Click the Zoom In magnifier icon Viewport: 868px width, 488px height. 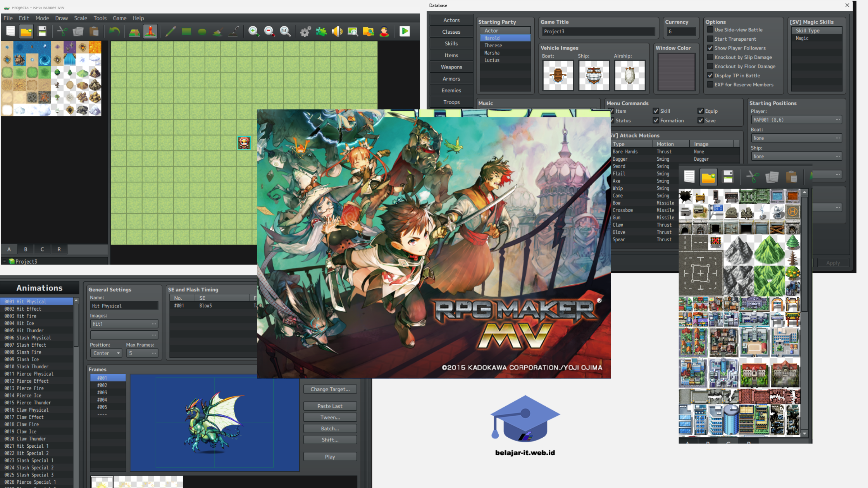[x=254, y=31]
